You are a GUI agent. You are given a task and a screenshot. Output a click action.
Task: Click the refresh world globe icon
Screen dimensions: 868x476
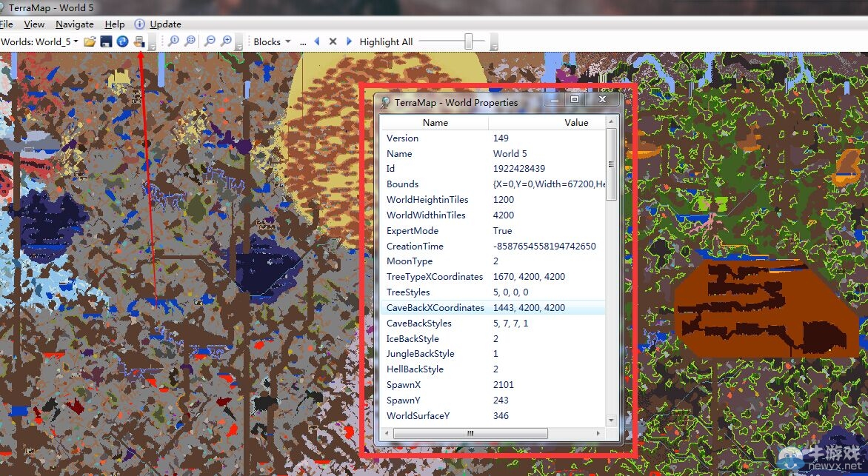point(122,41)
